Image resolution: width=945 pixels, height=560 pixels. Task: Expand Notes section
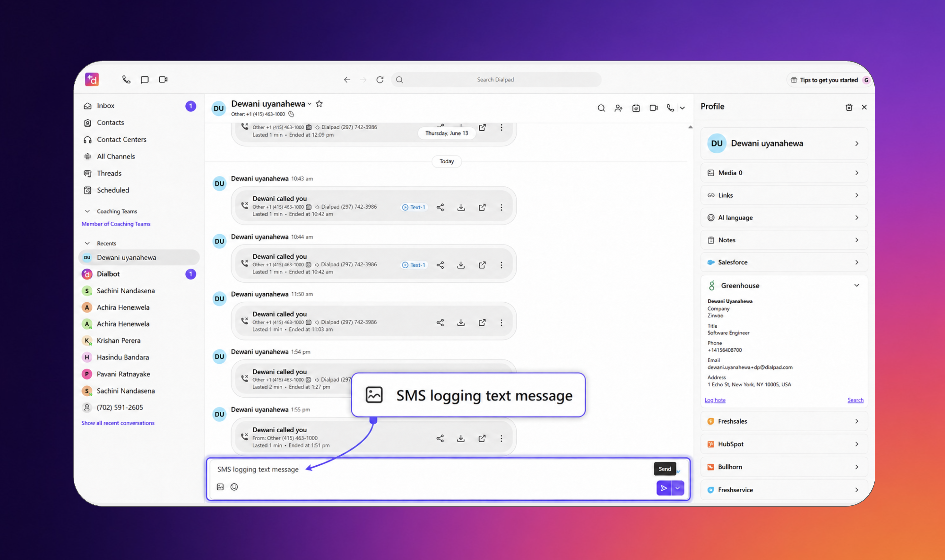tap(784, 240)
